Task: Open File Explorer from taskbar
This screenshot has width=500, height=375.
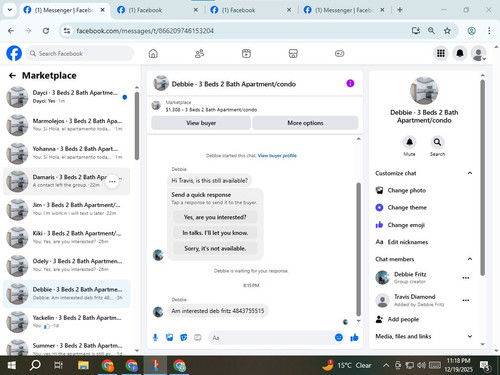Action: [83, 365]
